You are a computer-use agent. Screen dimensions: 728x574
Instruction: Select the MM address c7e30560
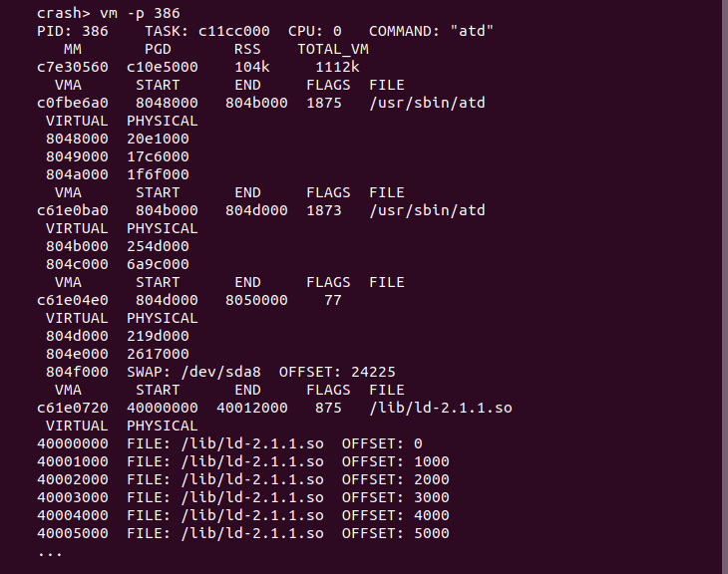click(73, 67)
